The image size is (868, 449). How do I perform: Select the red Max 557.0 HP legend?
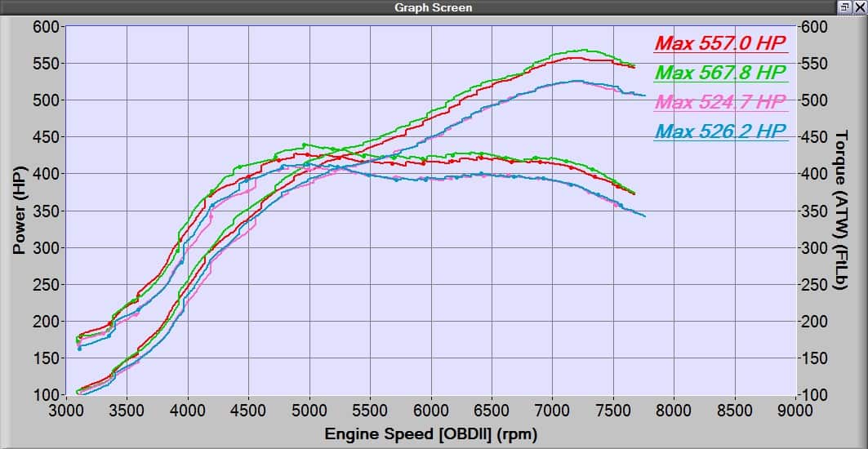tap(721, 43)
